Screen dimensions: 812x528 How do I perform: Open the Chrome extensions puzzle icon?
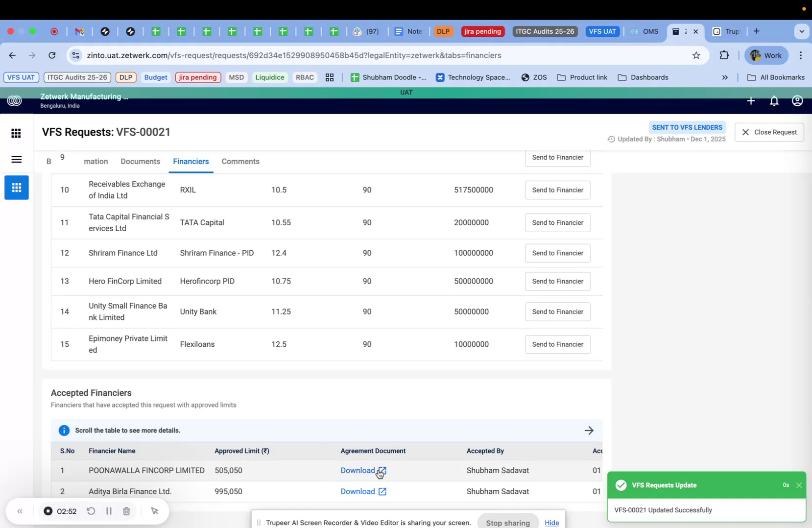click(x=724, y=55)
